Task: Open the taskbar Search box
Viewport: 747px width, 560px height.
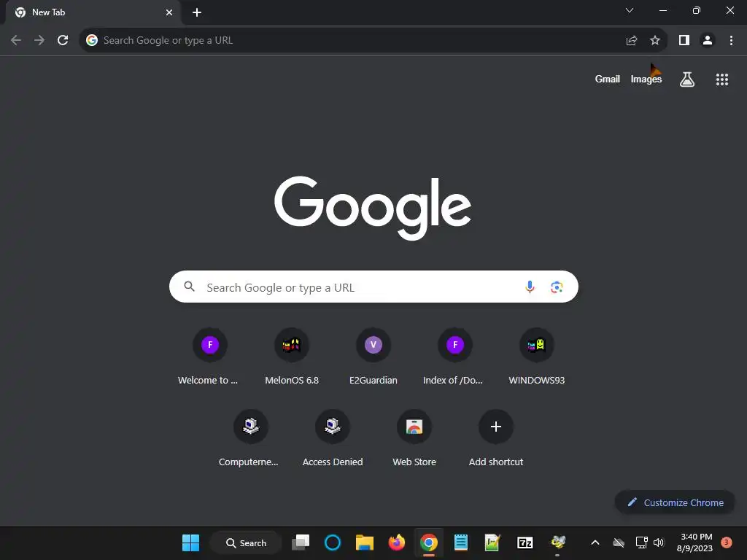Action: point(247,542)
